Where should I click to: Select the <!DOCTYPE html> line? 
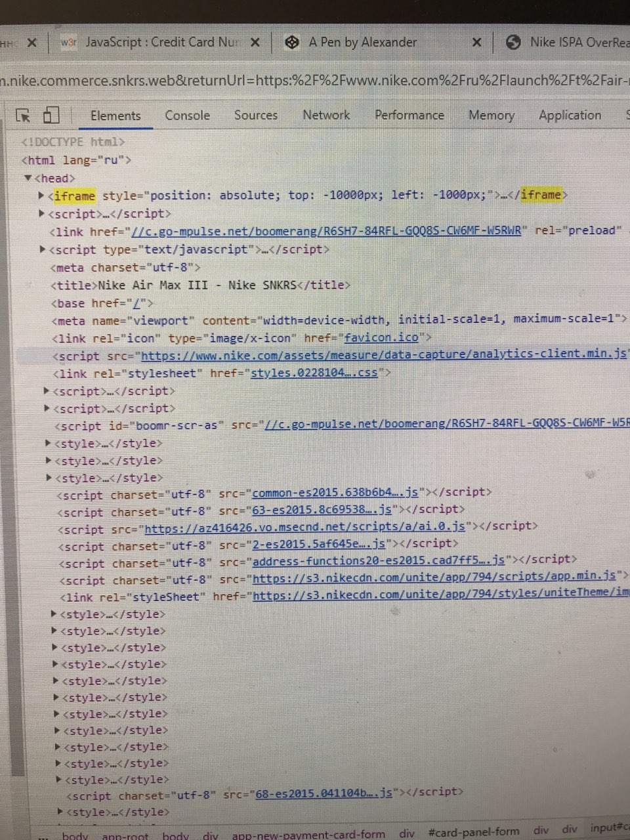tap(73, 142)
